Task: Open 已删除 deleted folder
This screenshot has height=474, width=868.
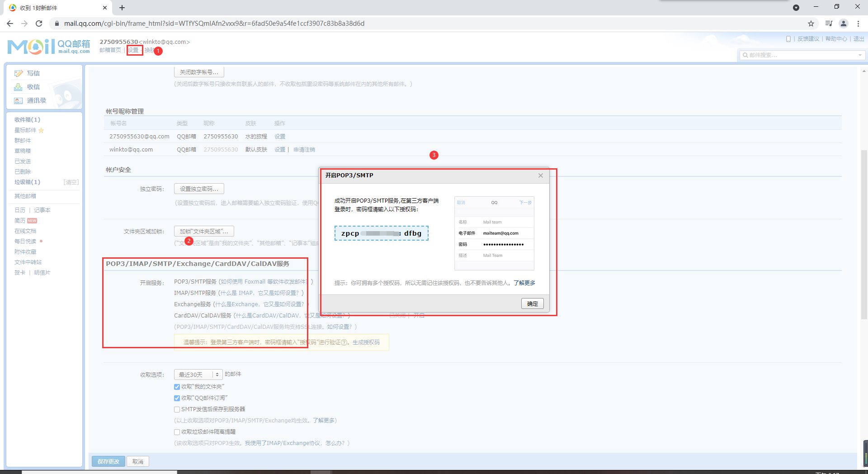Action: pos(23,172)
